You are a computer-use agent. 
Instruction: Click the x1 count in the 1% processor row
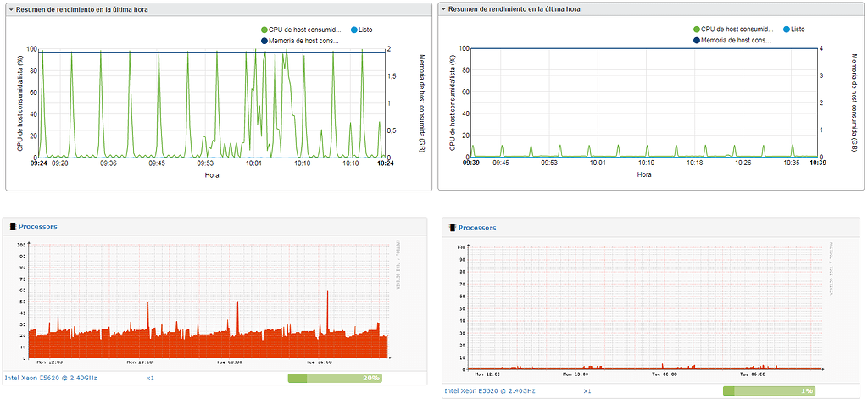[x=587, y=390]
